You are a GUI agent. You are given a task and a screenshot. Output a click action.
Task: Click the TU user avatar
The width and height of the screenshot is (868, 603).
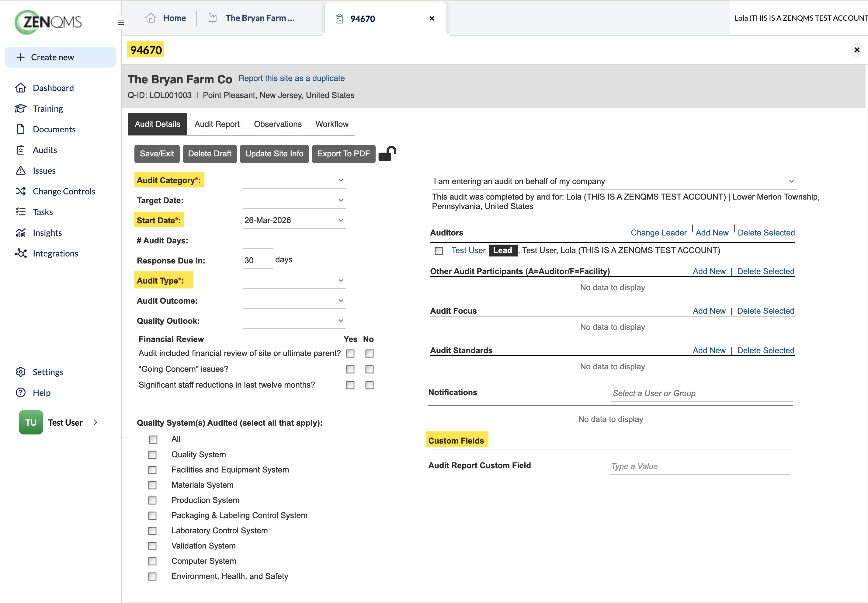[x=31, y=422]
